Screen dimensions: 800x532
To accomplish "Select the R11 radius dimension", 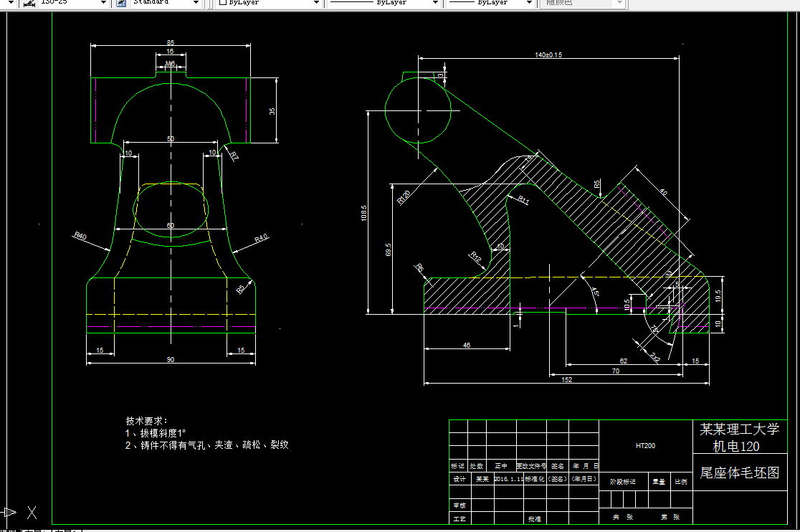I will pyautogui.click(x=523, y=201).
